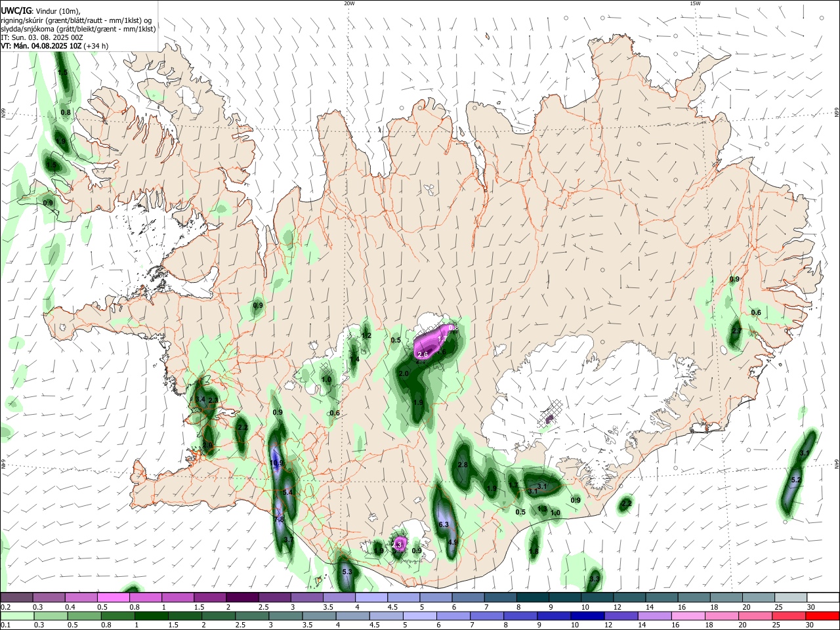Click the 5.3 precipitation value near the south coast
Viewport: 840px width, 630px height.
(x=347, y=572)
